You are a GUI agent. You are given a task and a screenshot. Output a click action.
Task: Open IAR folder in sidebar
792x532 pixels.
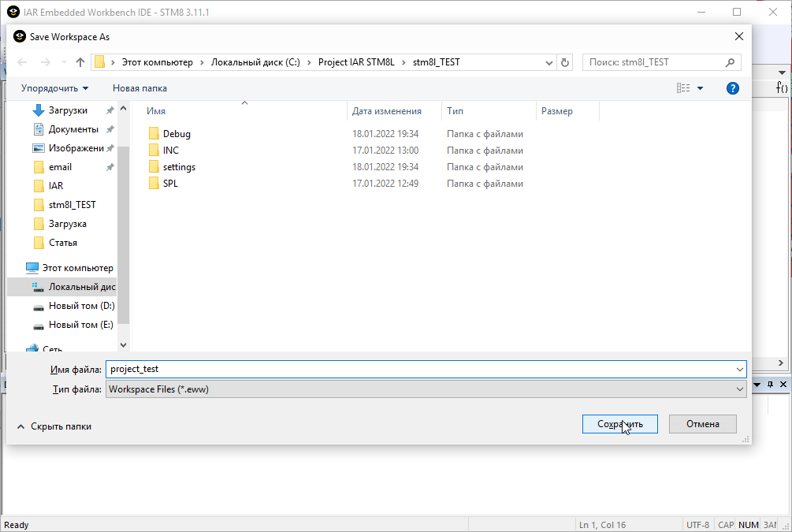[56, 186]
